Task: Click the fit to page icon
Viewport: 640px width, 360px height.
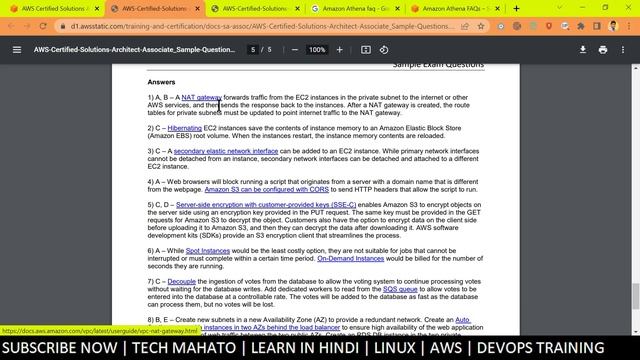Action: pos(366,50)
